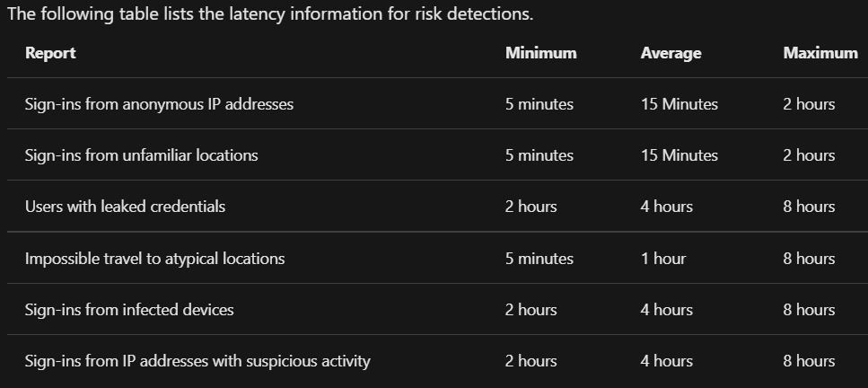Select the 'Sign-ins from unfamiliar locations' row label

click(x=141, y=155)
